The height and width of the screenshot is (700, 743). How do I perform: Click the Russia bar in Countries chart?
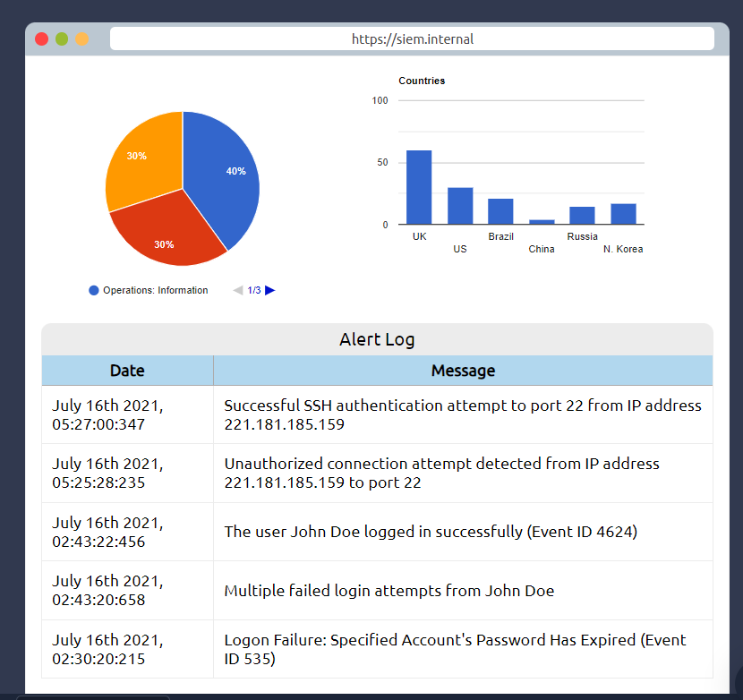point(582,216)
